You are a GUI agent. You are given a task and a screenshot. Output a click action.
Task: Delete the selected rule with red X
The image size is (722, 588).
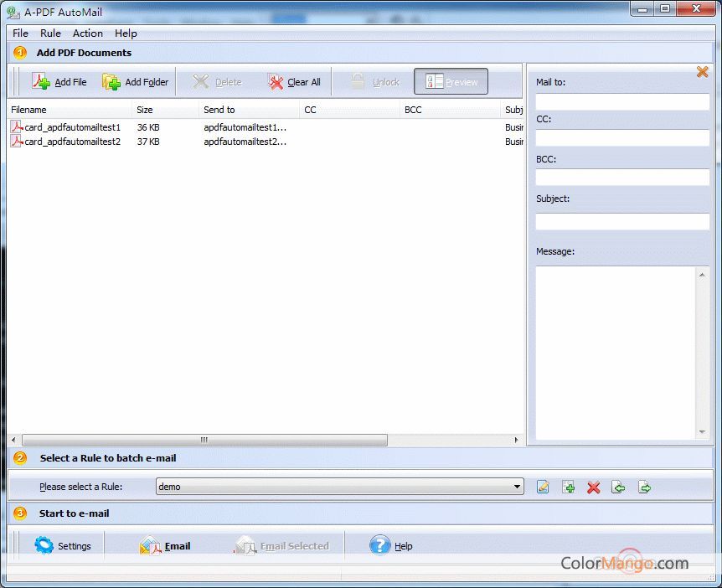594,487
